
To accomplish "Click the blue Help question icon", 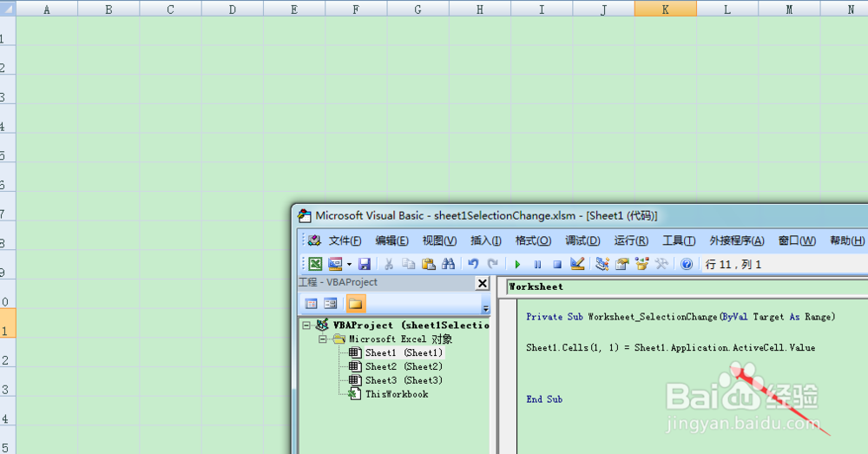I will click(x=687, y=264).
